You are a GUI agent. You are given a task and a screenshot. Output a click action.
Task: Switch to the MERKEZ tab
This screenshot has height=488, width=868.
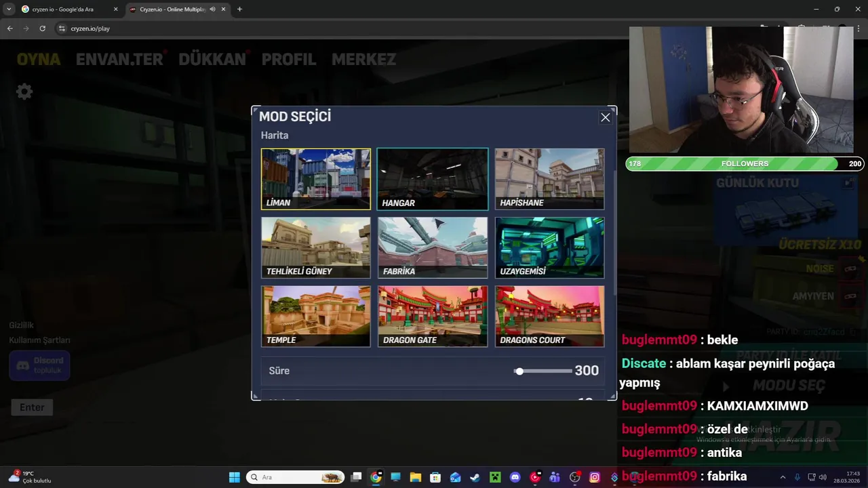click(x=363, y=59)
